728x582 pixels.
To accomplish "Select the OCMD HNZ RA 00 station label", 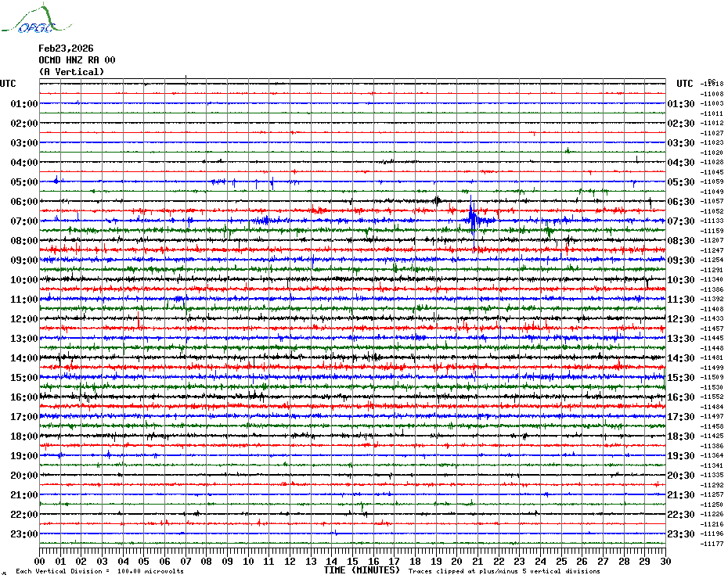I will pyautogui.click(x=77, y=60).
